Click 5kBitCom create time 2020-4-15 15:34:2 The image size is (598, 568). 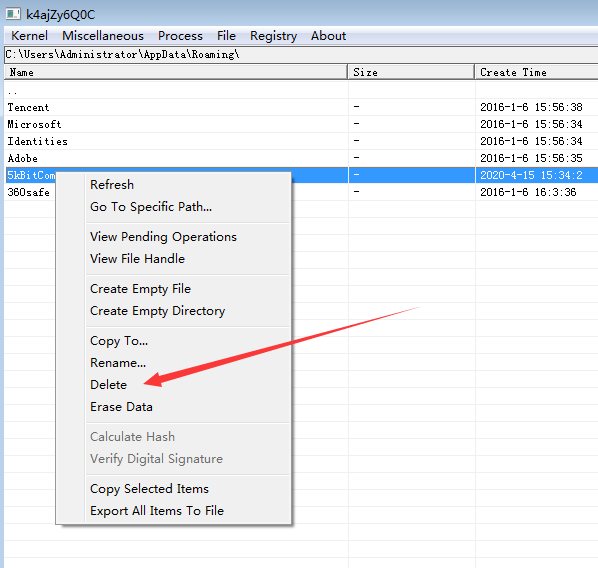[531, 175]
